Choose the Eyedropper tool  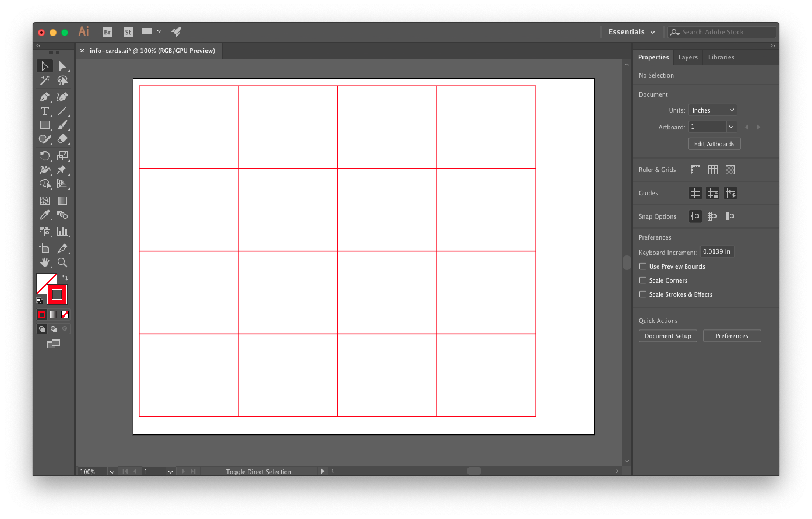tap(45, 215)
